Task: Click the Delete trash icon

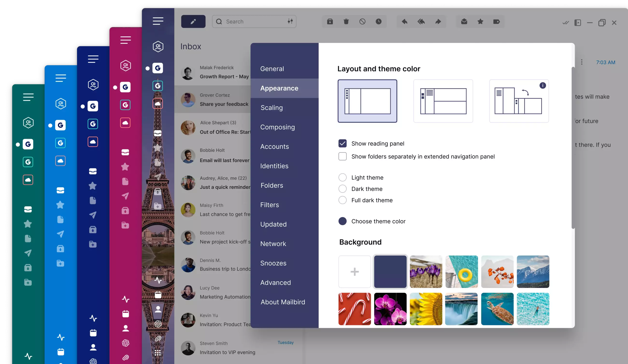Action: pos(346,22)
